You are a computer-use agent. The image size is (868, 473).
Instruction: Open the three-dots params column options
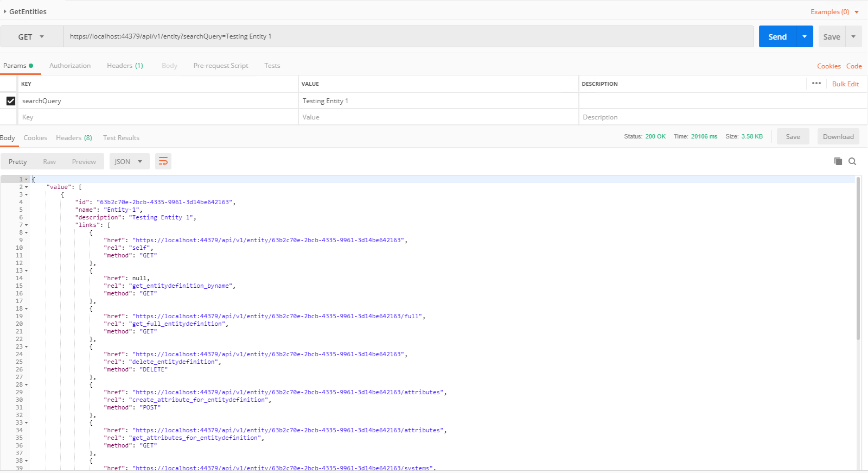[816, 84]
